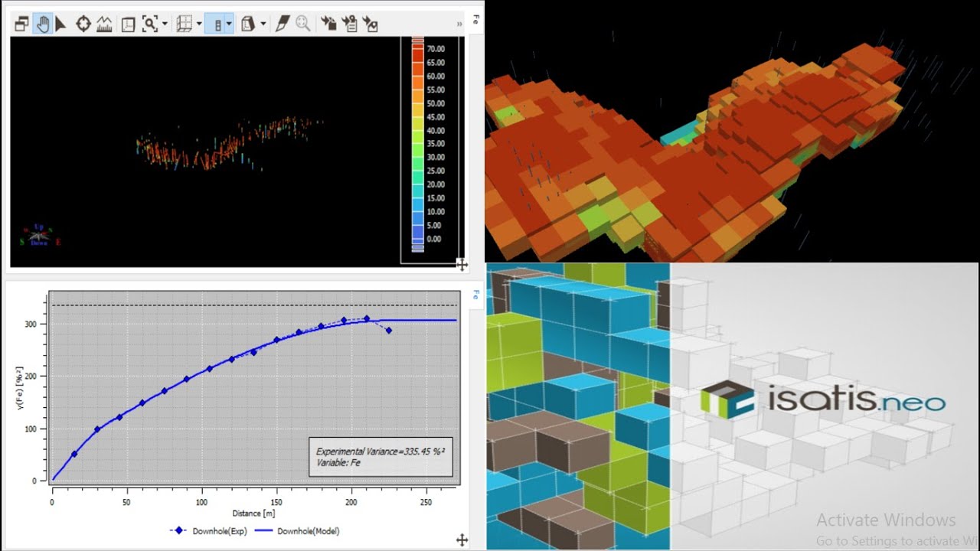The image size is (980, 551).
Task: Click the export-to-document arrow icon
Action: coord(350,24)
